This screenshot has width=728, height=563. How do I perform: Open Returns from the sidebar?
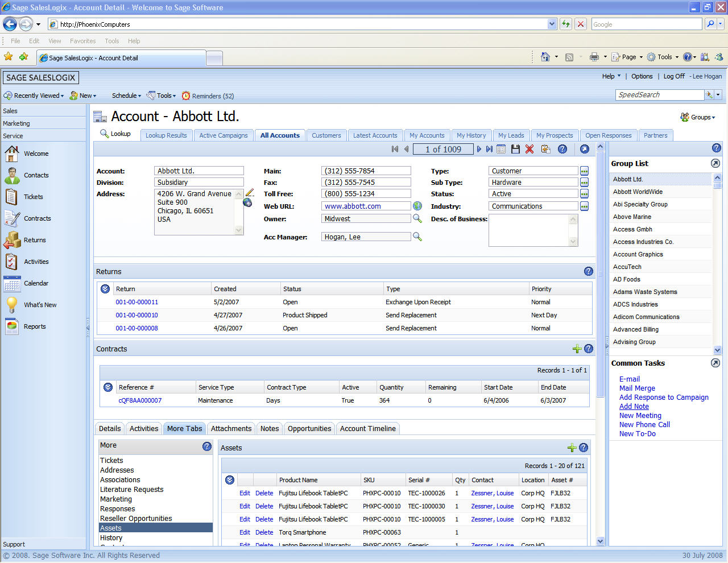(x=25, y=240)
